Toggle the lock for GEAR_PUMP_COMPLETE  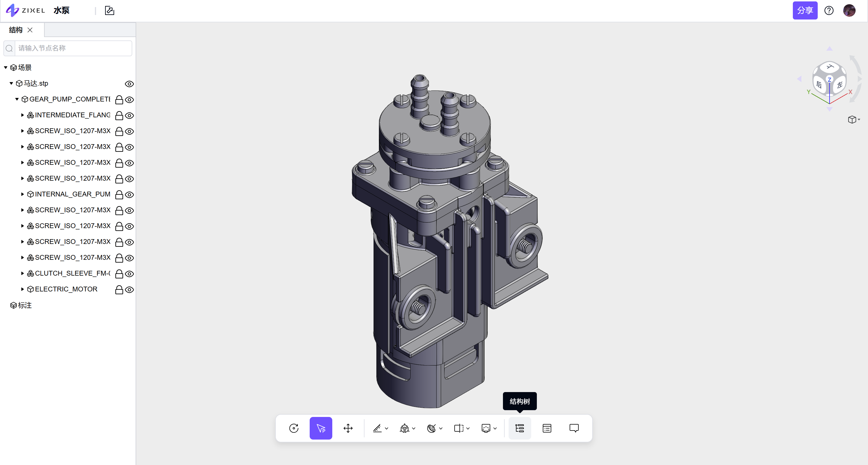(119, 100)
